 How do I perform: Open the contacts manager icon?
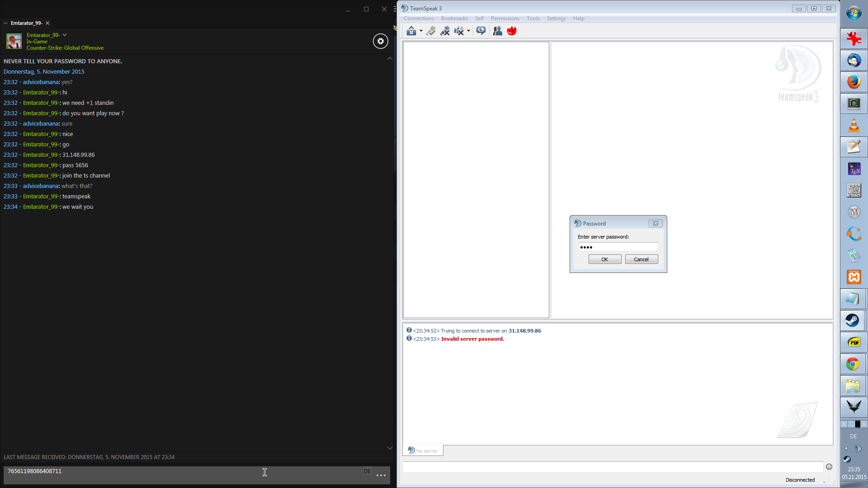(497, 31)
